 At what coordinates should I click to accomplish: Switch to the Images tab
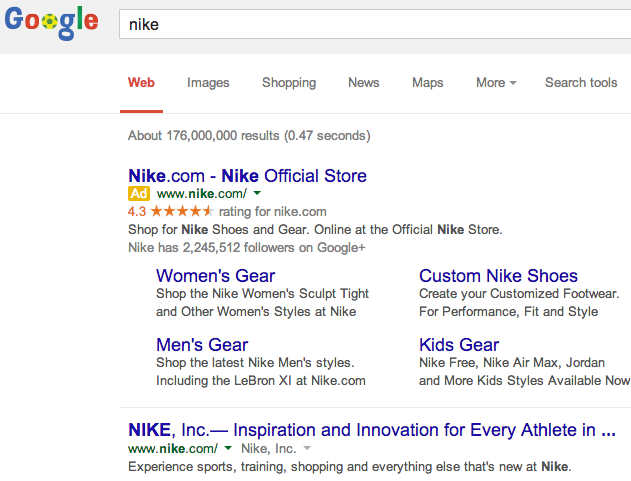(x=208, y=83)
